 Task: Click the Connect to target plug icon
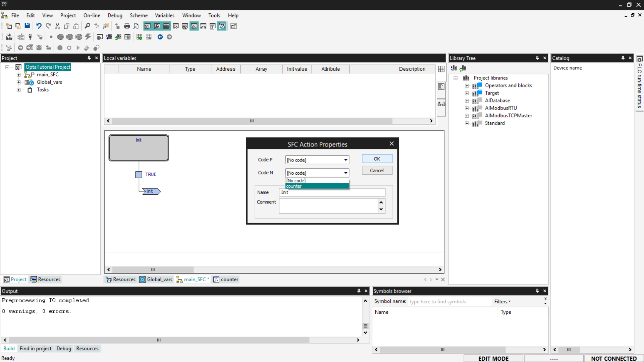point(30,37)
